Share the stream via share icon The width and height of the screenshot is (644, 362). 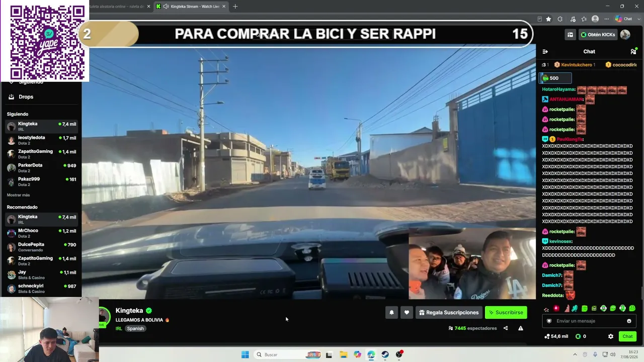506,328
